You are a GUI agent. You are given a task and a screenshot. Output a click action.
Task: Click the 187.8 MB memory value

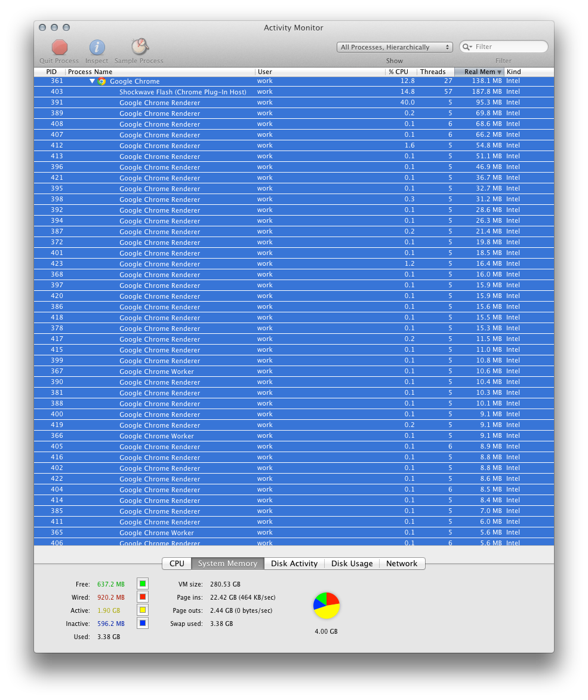point(487,91)
